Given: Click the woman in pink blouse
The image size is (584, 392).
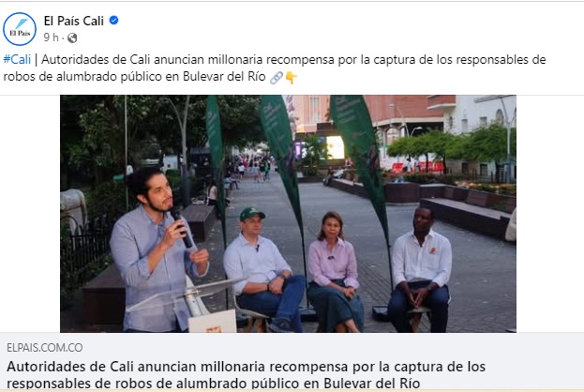Looking at the screenshot, I should [x=335, y=272].
